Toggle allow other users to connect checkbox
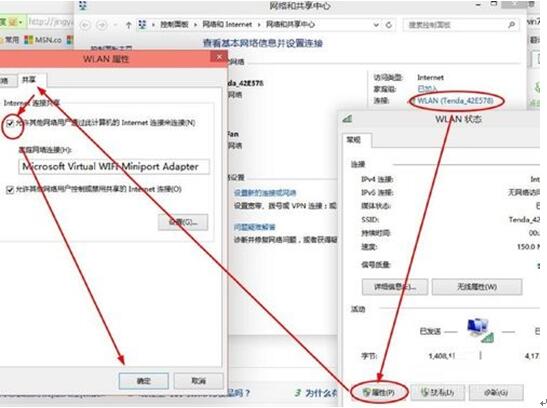 (x=10, y=123)
